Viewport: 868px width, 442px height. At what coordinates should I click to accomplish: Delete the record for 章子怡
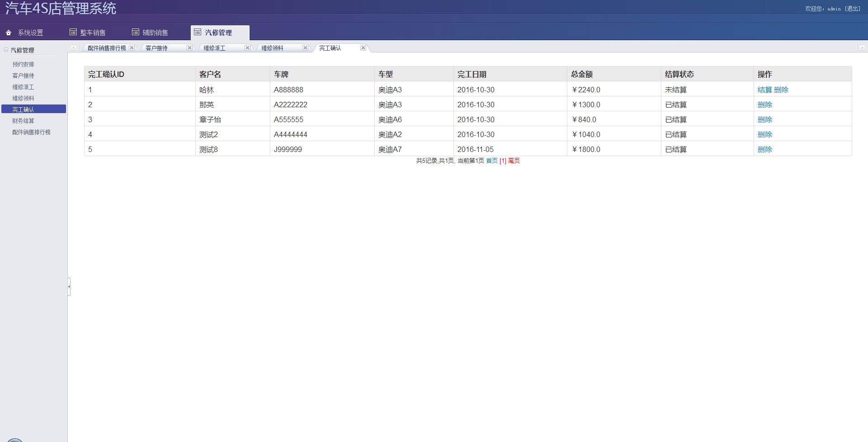[764, 119]
